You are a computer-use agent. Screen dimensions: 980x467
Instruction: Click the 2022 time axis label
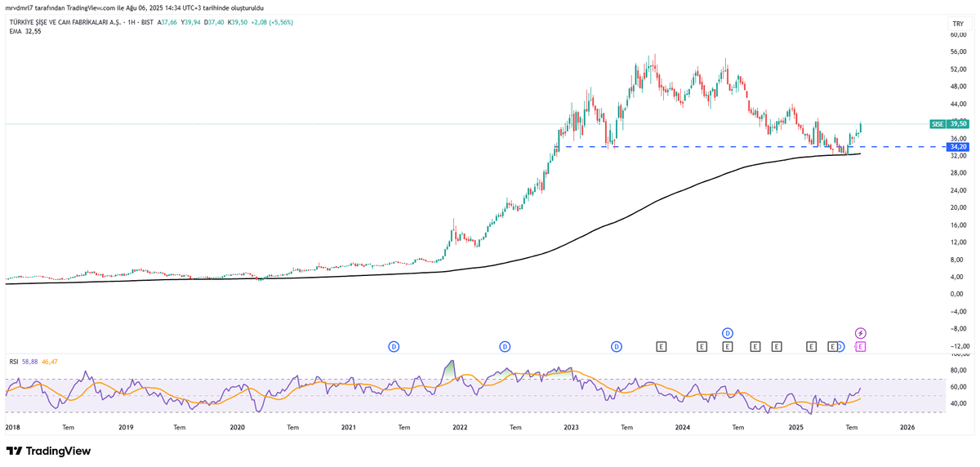[460, 427]
